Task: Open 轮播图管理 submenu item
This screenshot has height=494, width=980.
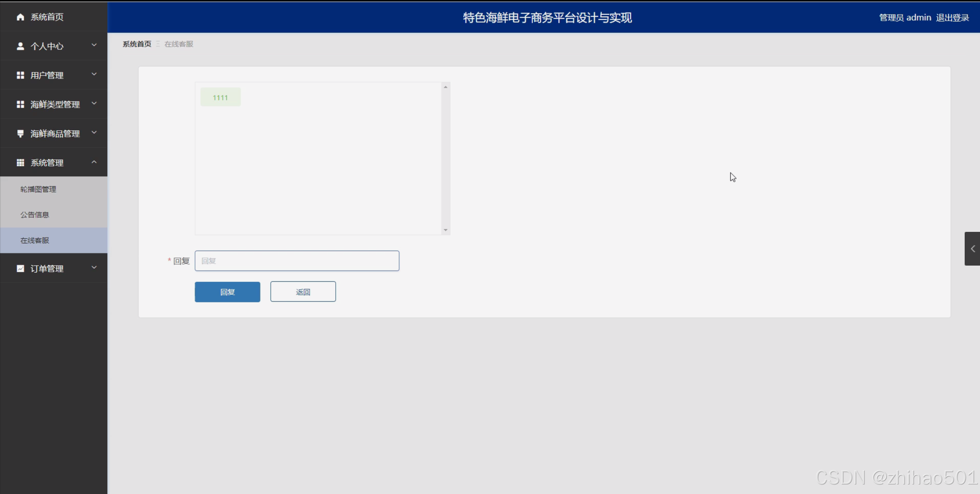Action: [38, 189]
